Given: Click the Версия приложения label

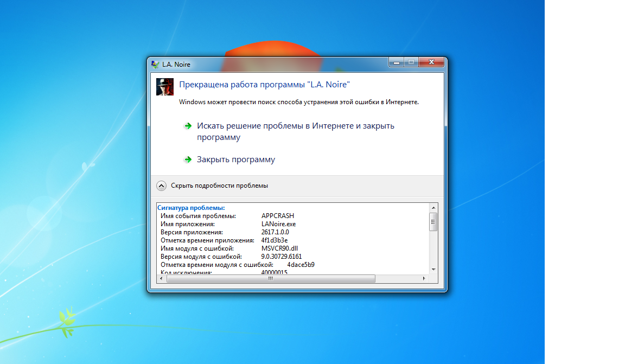Looking at the screenshot, I should [192, 232].
